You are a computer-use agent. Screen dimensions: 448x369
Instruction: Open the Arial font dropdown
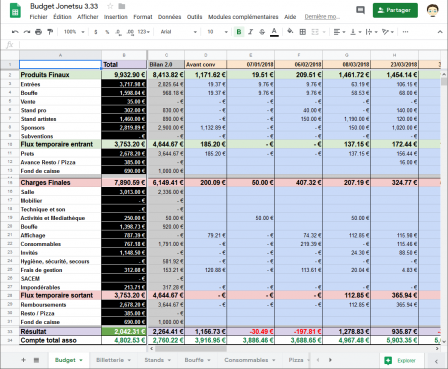(178, 32)
